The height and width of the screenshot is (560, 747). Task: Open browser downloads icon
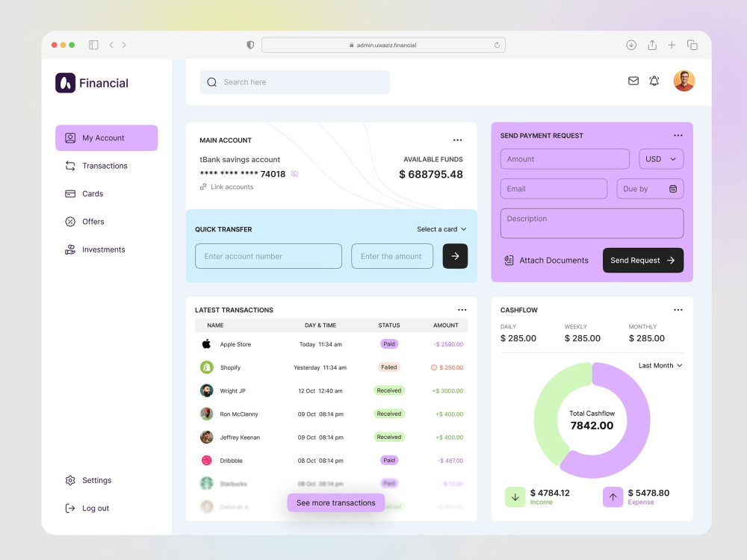631,45
